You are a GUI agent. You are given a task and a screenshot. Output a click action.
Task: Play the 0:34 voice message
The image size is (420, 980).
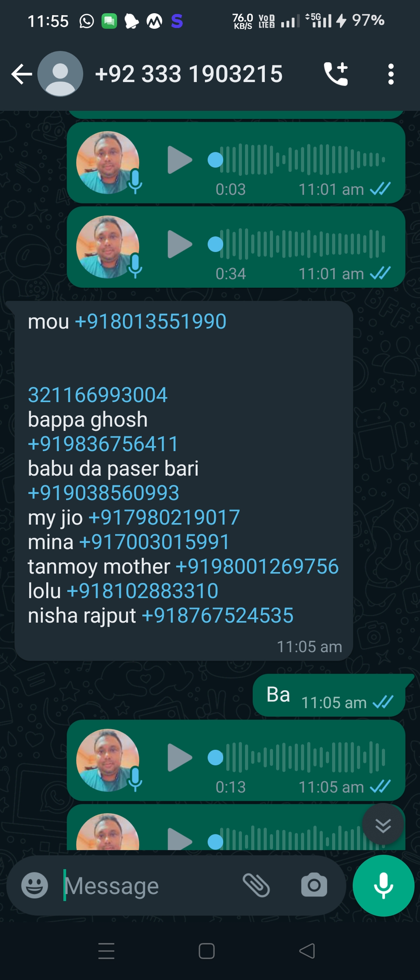[x=180, y=244]
